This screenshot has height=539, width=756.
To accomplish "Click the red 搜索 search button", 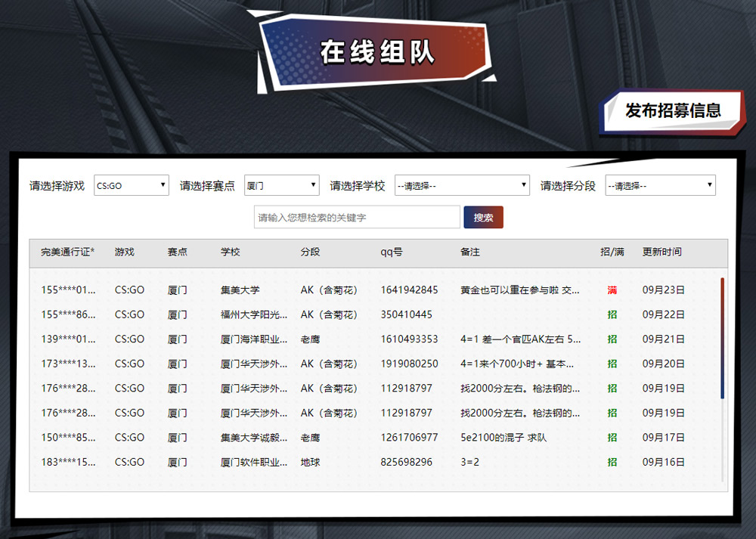I will tap(483, 217).
